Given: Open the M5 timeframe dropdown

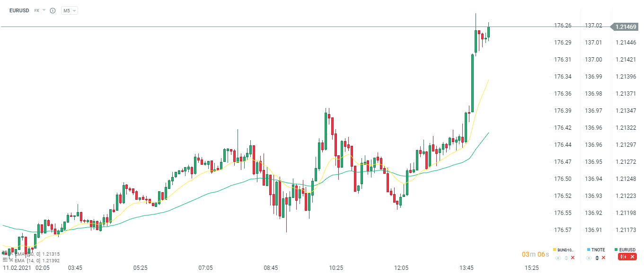Looking at the screenshot, I should click(69, 10).
